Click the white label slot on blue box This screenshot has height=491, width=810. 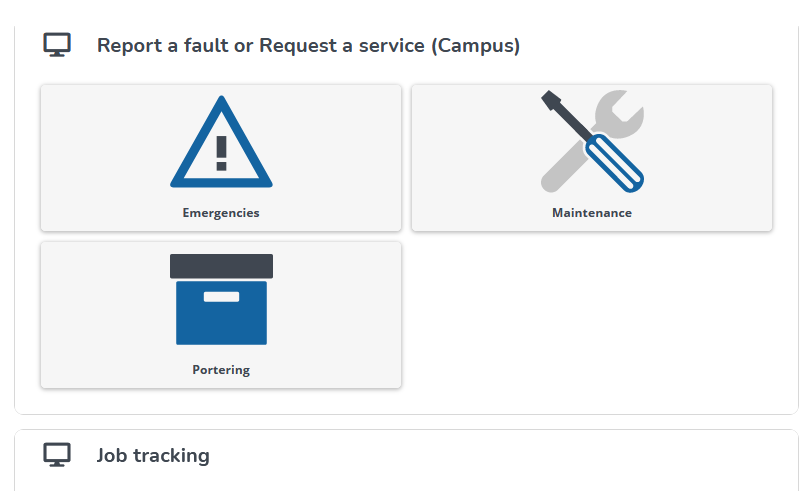pyautogui.click(x=221, y=297)
